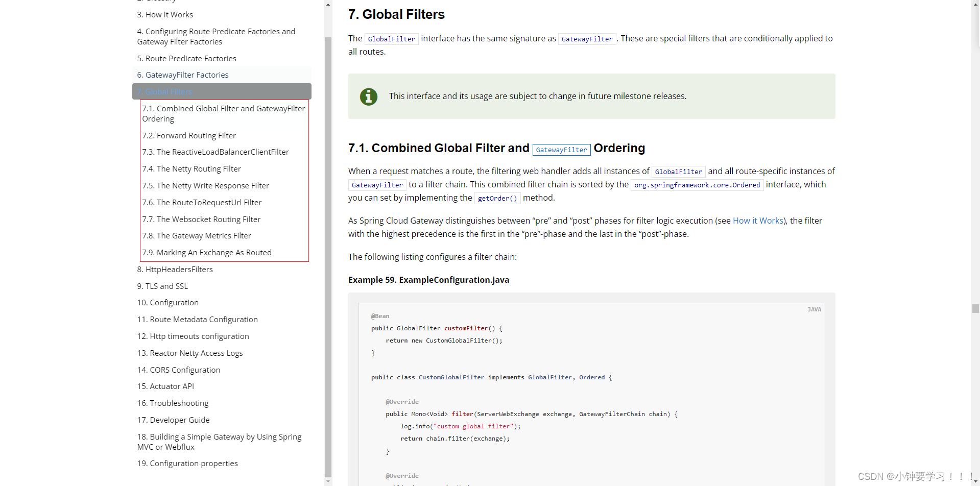Viewport: 980px width, 486px height.
Task: Go to 5. Route Predicate Factories
Action: 186,59
